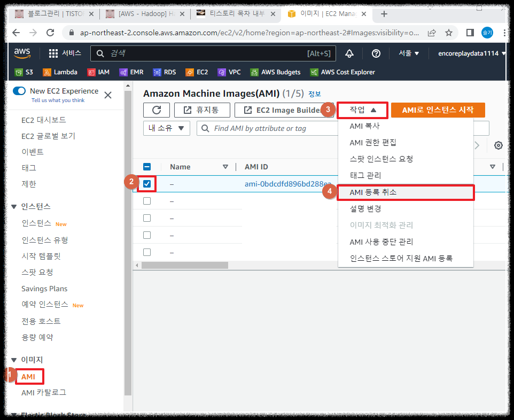Image resolution: width=514 pixels, height=420 pixels.
Task: Choose AMI 사용 중단 관리 menu item
Action: (406, 242)
